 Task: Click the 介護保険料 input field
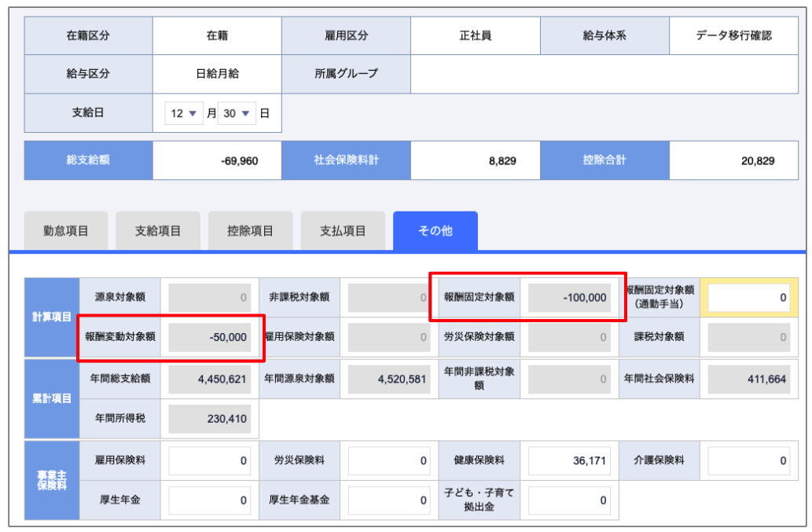tap(749, 460)
